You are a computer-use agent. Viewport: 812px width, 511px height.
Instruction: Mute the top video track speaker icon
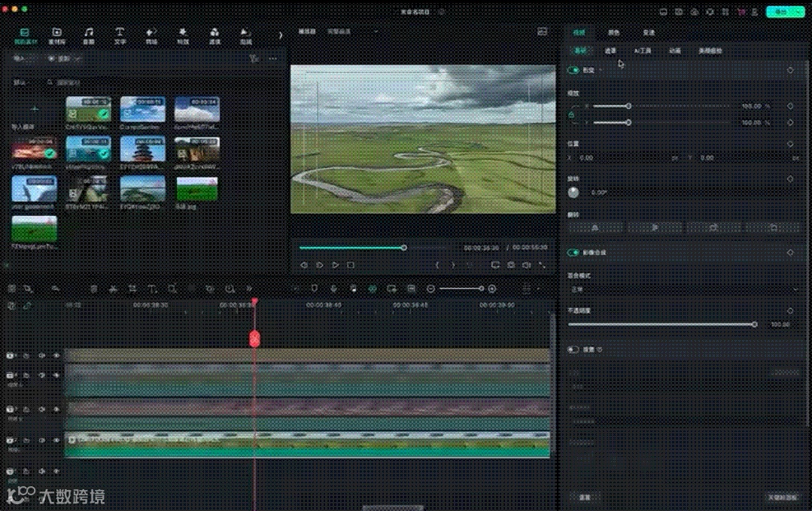(42, 356)
